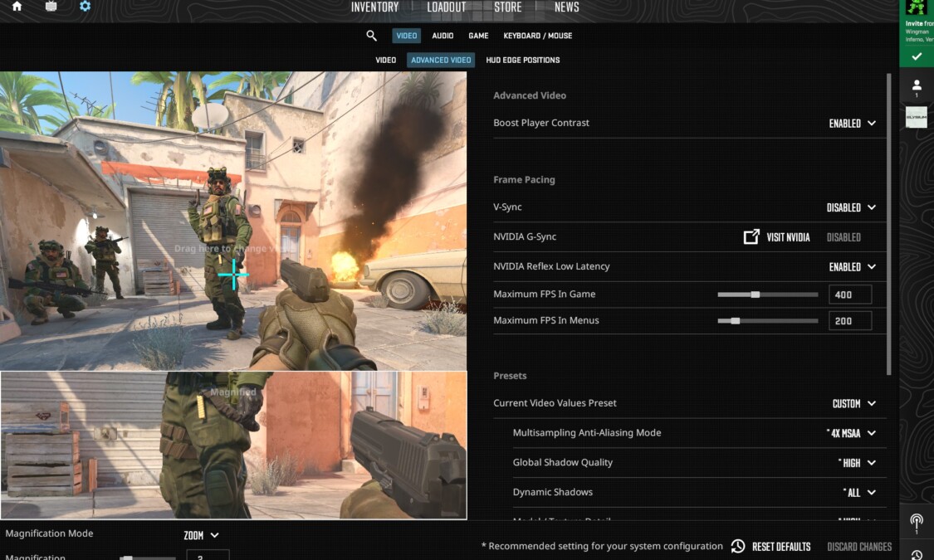Click the Maximum FPS In Game slider
Viewport: 934px width, 560px height.
pyautogui.click(x=768, y=295)
